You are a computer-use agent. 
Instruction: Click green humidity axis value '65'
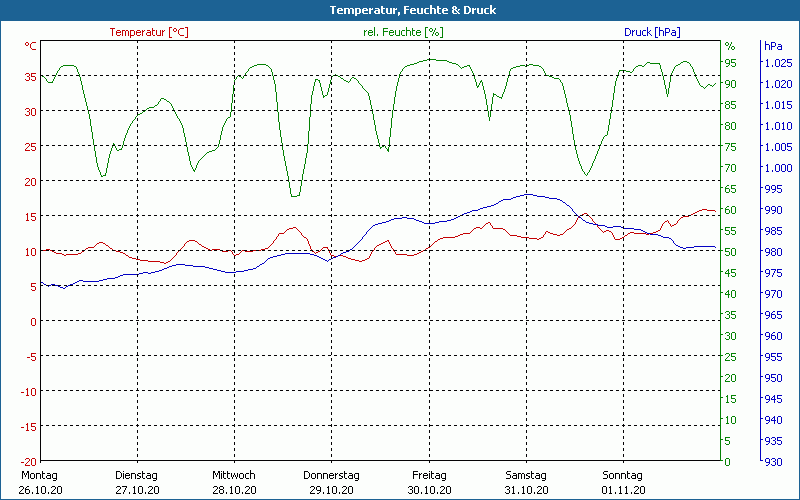(x=731, y=189)
